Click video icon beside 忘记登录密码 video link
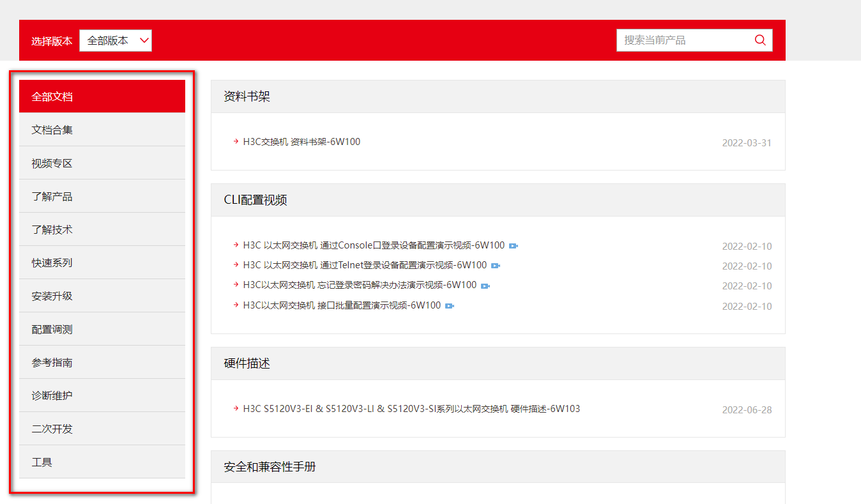 click(x=485, y=286)
